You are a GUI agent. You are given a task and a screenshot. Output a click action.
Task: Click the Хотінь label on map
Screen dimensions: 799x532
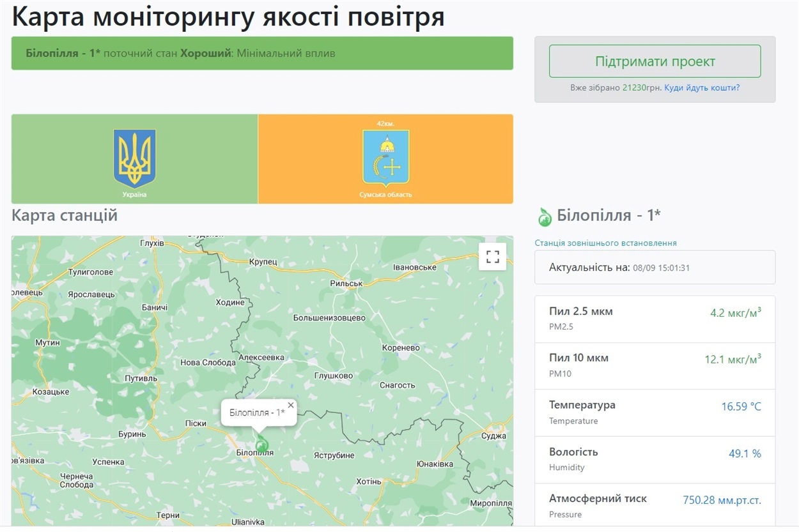369,481
